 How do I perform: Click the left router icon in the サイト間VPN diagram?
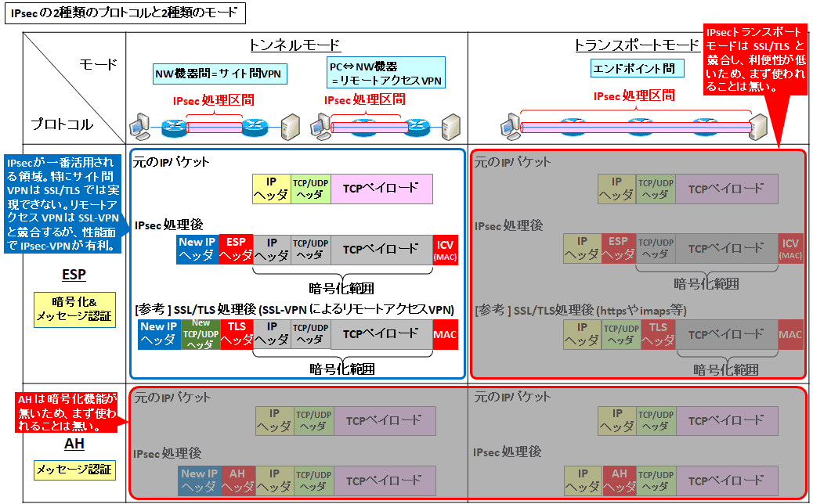[173, 126]
